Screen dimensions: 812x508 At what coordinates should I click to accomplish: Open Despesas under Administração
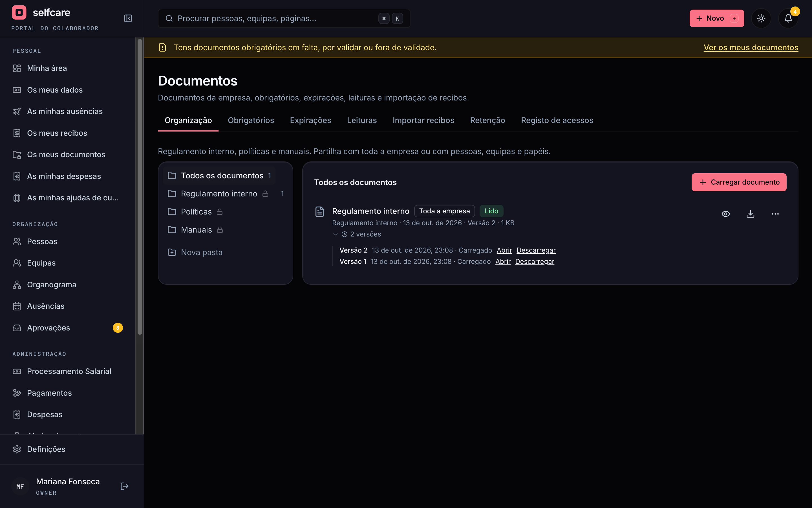67,414
